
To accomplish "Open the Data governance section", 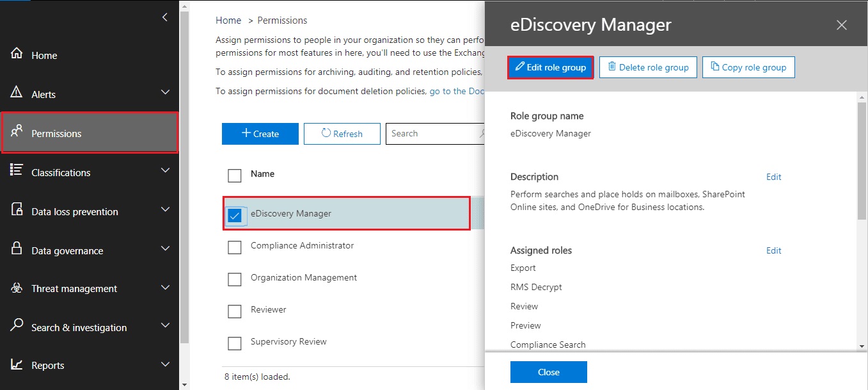I will click(x=67, y=250).
